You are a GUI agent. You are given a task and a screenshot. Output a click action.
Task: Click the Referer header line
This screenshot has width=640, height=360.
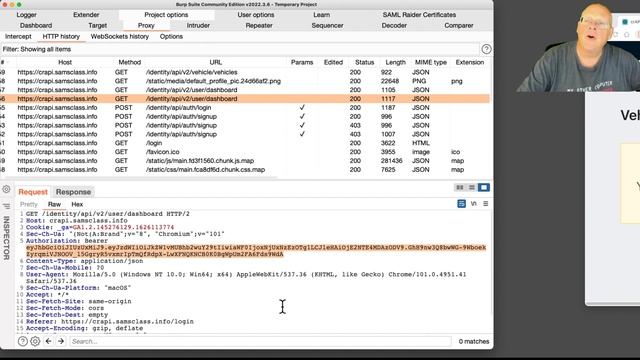click(x=110, y=322)
